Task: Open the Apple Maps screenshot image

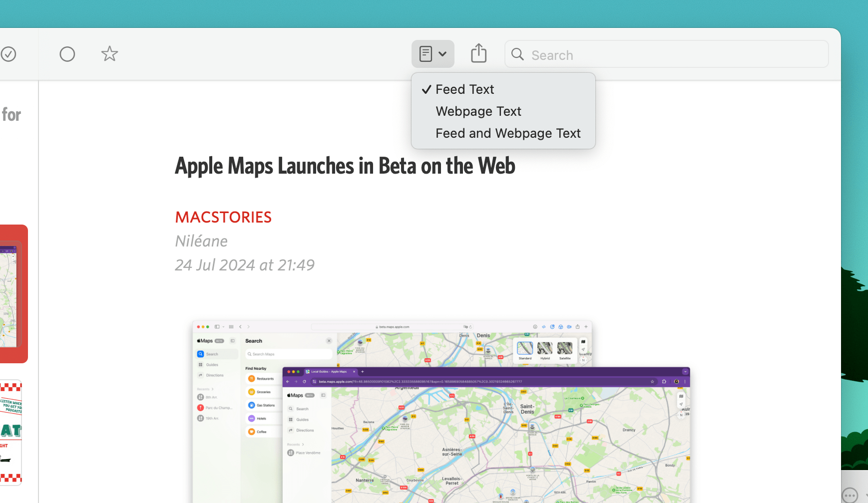Action: pyautogui.click(x=441, y=412)
